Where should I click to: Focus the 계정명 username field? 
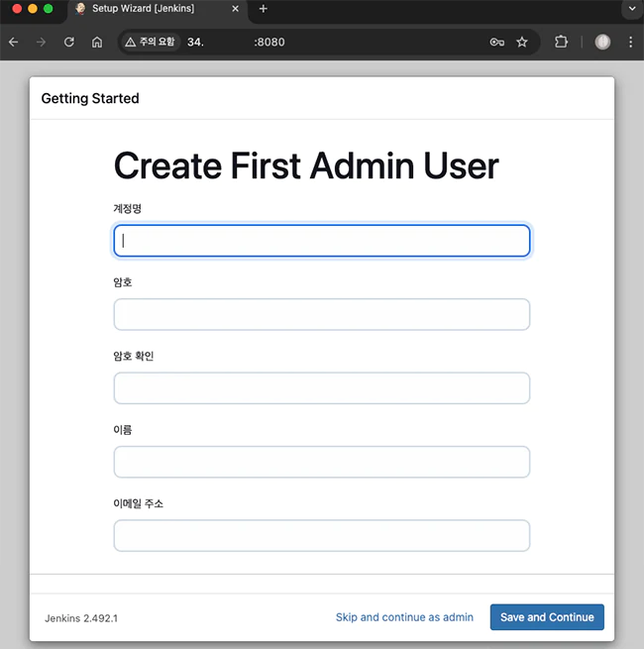(322, 241)
